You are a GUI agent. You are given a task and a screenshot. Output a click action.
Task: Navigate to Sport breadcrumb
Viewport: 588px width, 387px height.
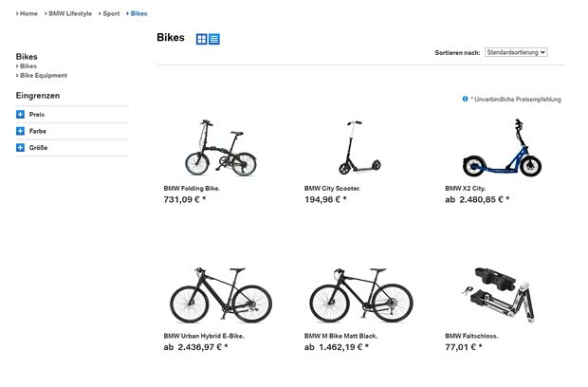tap(111, 13)
